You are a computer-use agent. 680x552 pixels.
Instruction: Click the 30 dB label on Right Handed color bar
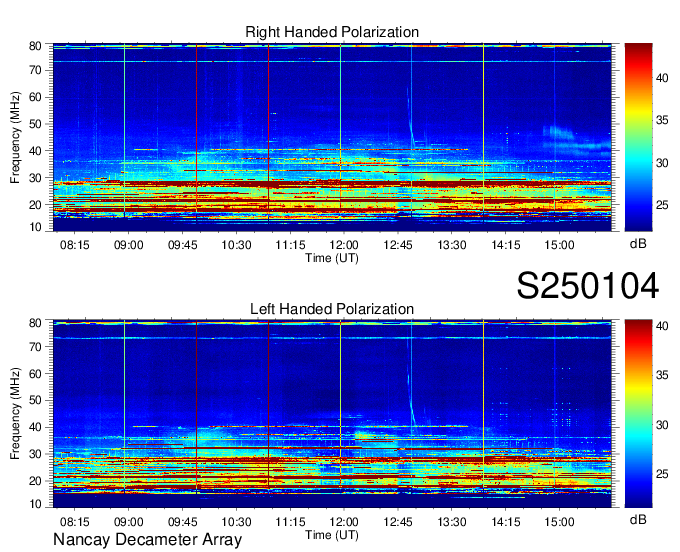coord(662,163)
